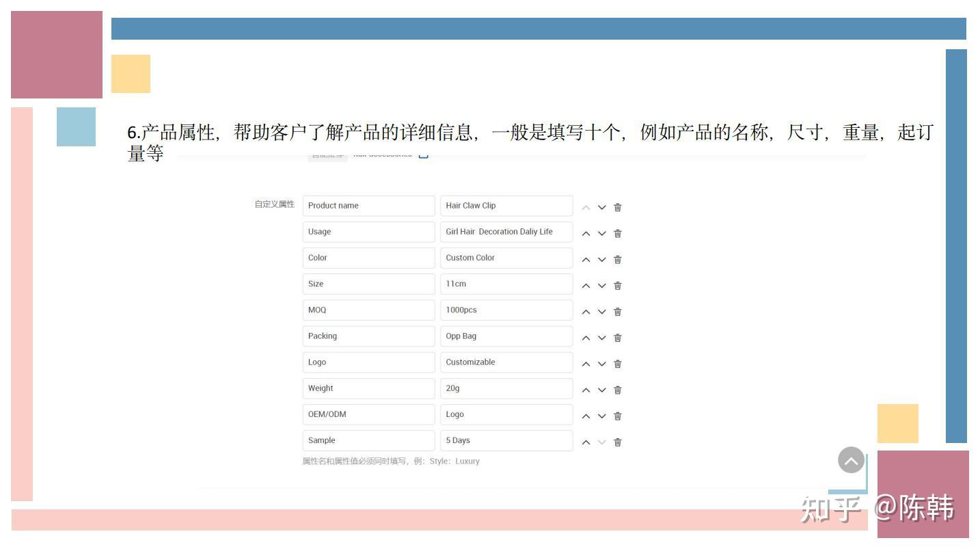Move the Usage row down
Screen dimensions: 980x549
coord(602,233)
